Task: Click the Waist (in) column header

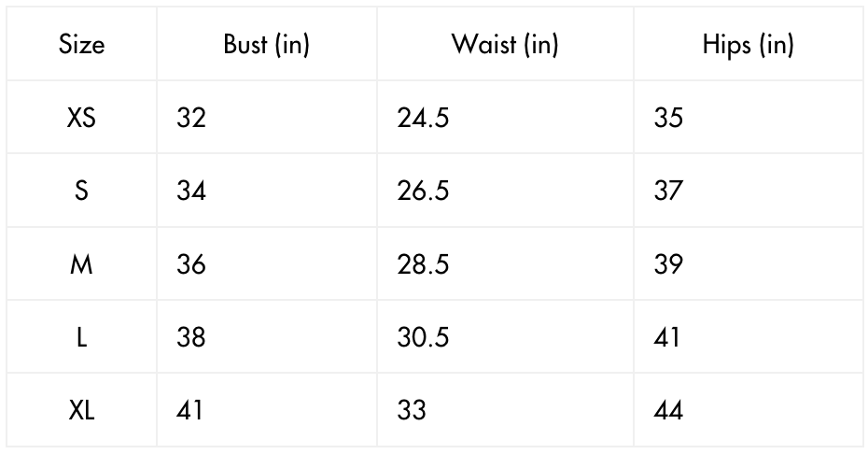Action: click(x=505, y=45)
